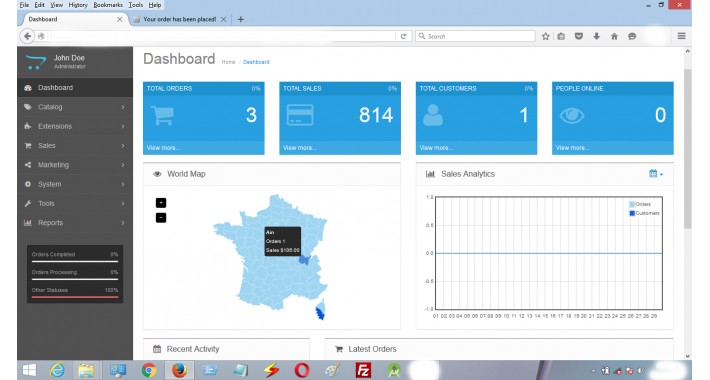Open the Sales Analytics calendar dropdown
Viewport: 710px width, 380px height.
(x=656, y=173)
